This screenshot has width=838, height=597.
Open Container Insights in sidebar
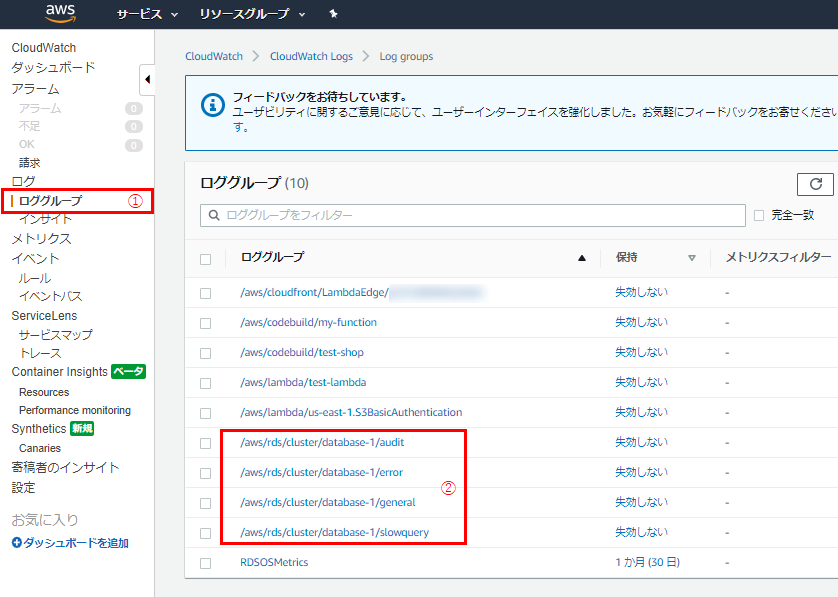coord(60,371)
